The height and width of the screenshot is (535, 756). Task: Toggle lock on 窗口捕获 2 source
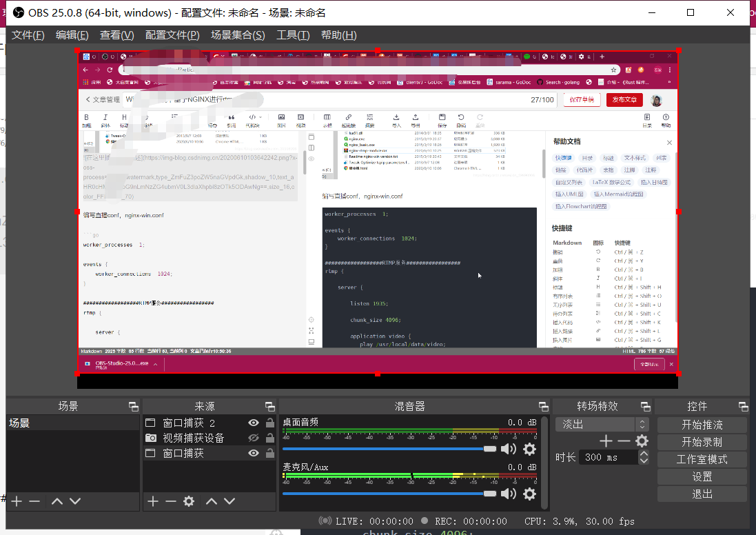point(270,423)
